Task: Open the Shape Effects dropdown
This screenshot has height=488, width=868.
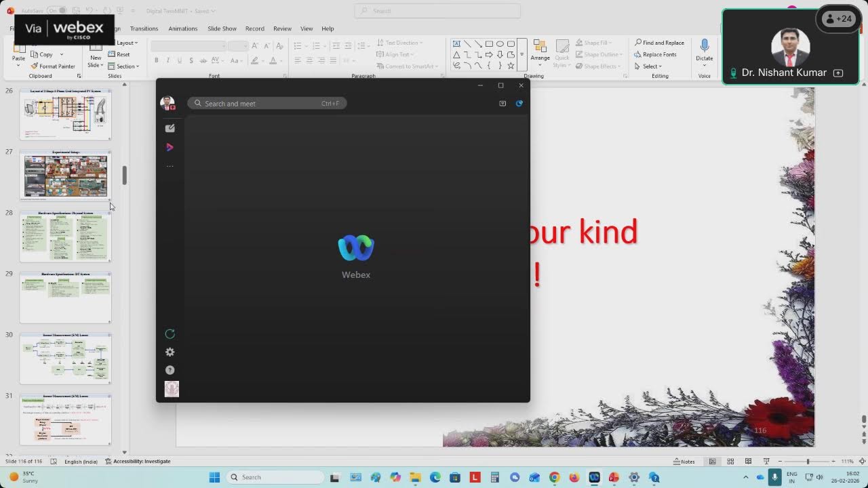Action: pos(598,66)
